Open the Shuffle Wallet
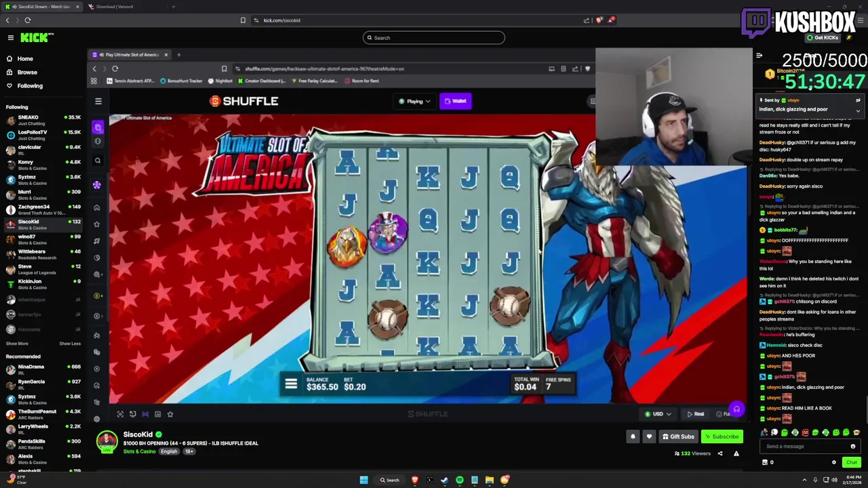The image size is (868, 488). [456, 102]
